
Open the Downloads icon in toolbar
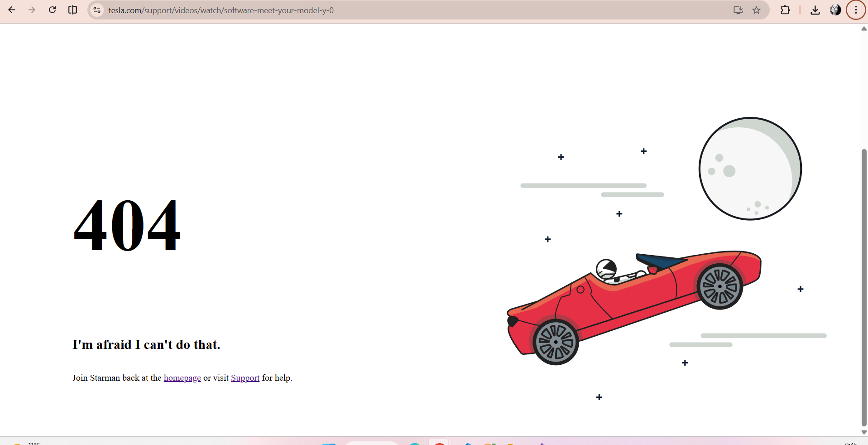[815, 10]
